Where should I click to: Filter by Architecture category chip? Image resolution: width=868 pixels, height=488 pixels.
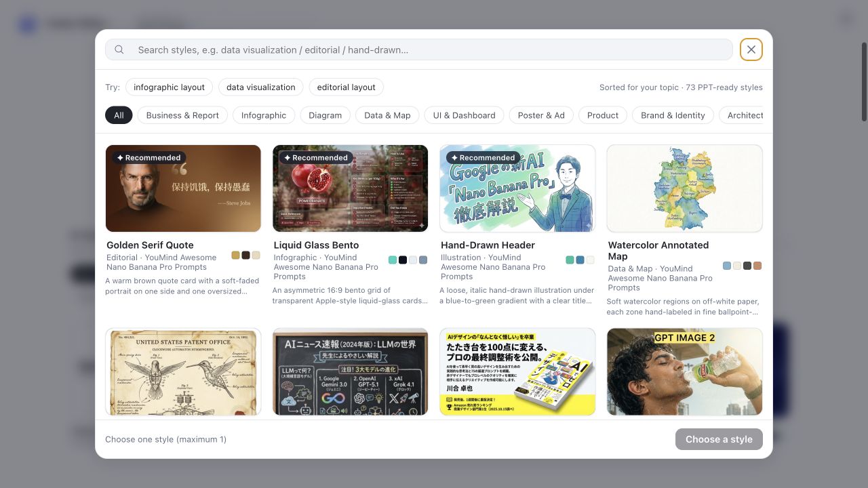[741, 115]
